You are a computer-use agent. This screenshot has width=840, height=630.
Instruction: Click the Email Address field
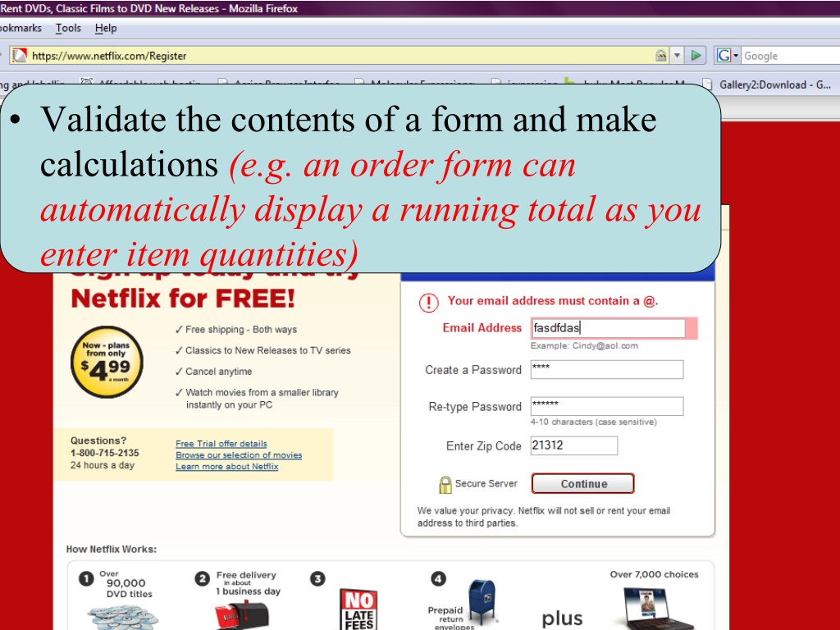pyautogui.click(x=608, y=328)
